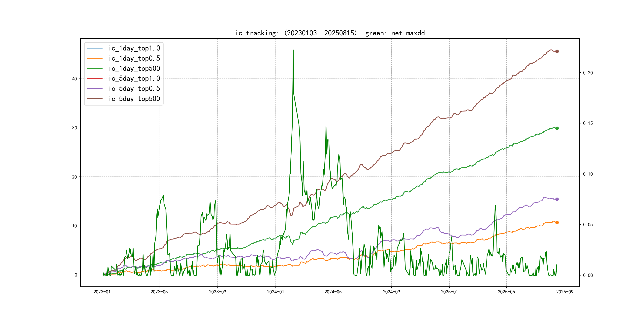Click the right axis label 0.20
Screen dimensions: 644x322
[588, 73]
